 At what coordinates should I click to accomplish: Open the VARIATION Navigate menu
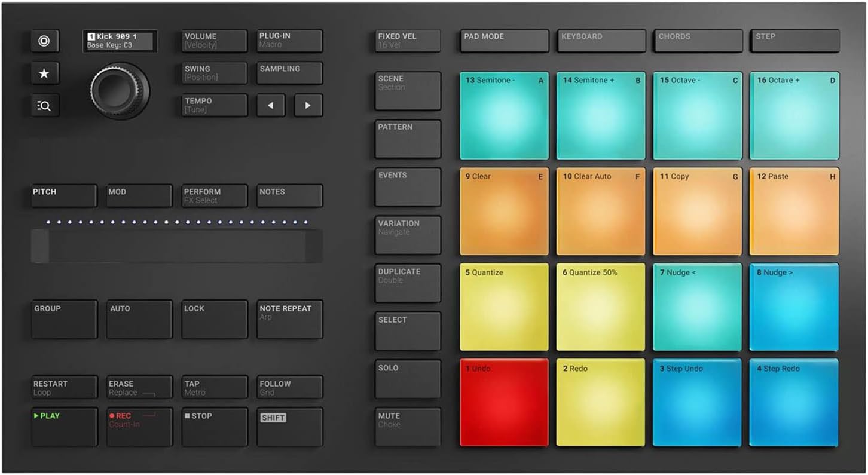[407, 234]
